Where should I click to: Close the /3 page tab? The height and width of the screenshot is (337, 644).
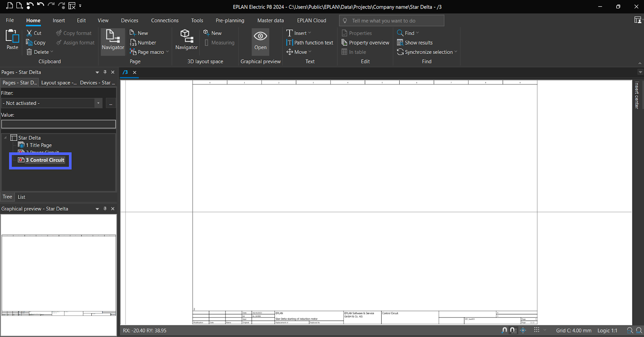pos(135,72)
